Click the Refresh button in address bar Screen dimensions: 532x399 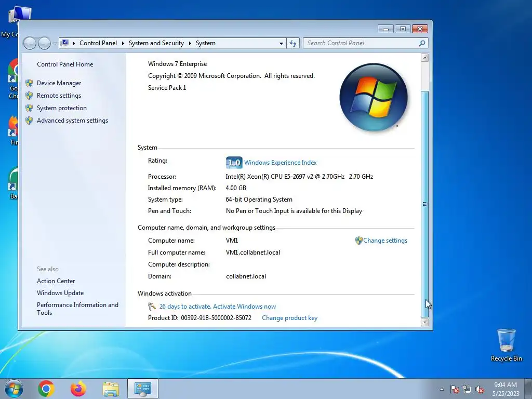pos(293,43)
